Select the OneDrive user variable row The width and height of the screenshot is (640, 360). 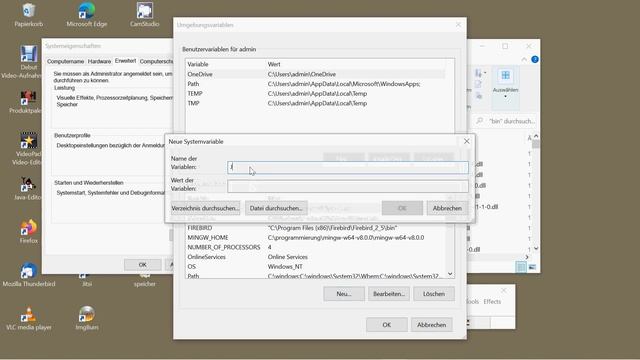click(x=315, y=74)
